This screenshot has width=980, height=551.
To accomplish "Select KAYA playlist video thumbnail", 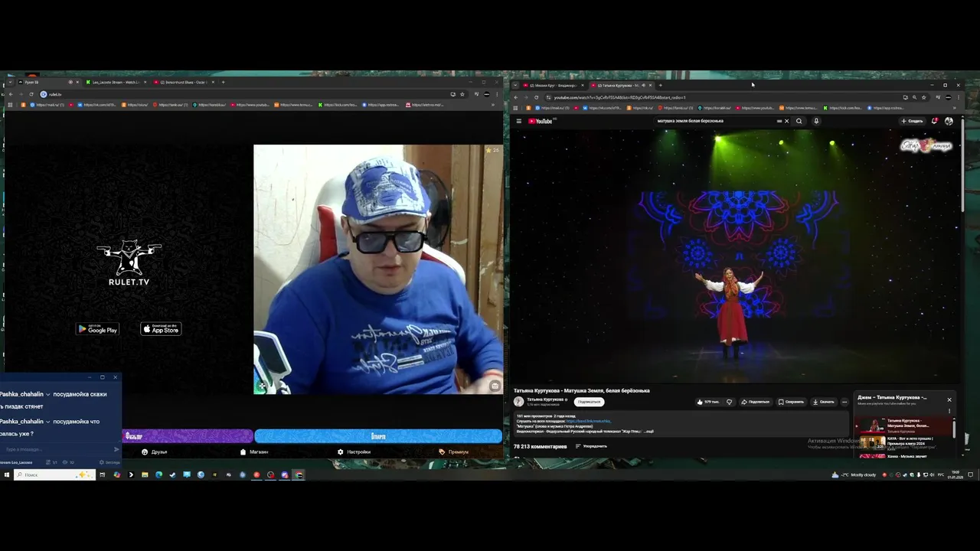I will pos(873,442).
